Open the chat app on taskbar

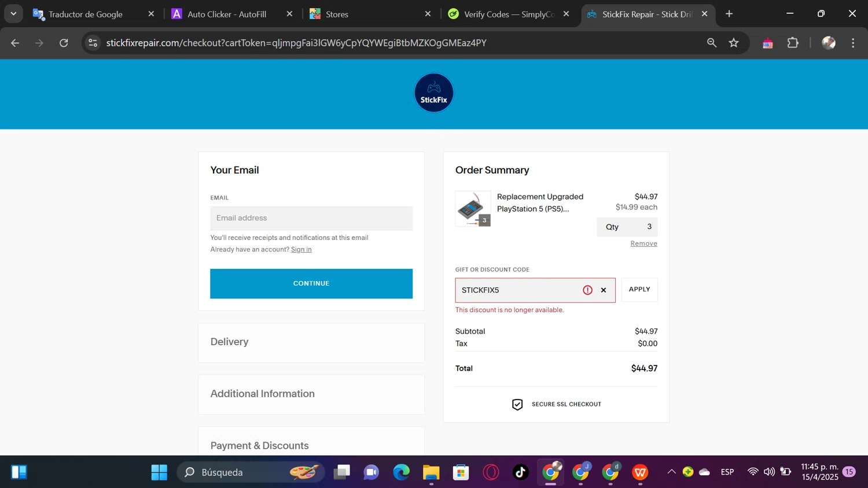click(372, 472)
